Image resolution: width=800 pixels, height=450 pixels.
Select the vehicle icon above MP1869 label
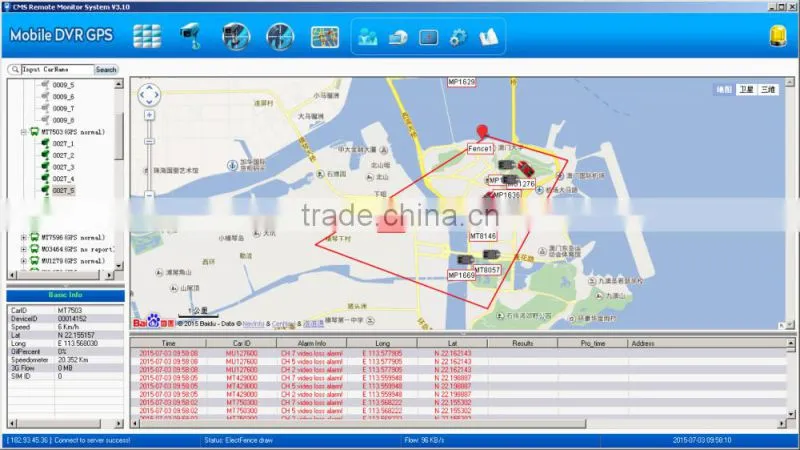pyautogui.click(x=465, y=260)
